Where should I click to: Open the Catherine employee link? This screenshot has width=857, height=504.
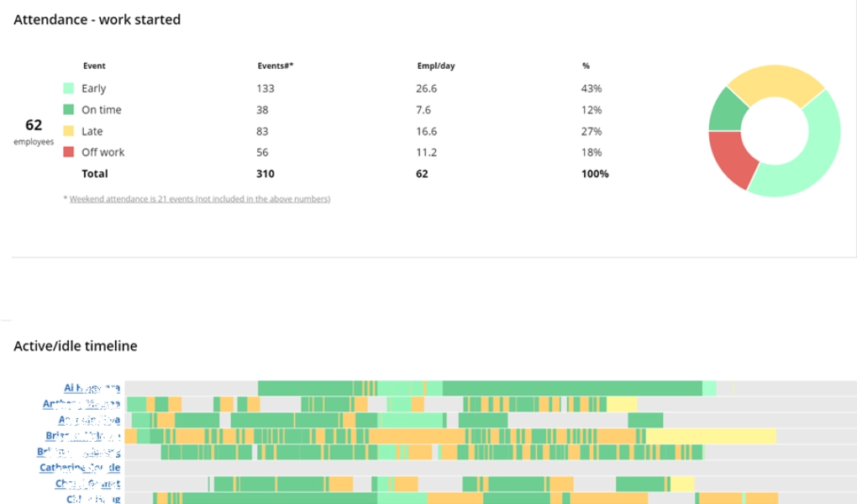coord(80,468)
